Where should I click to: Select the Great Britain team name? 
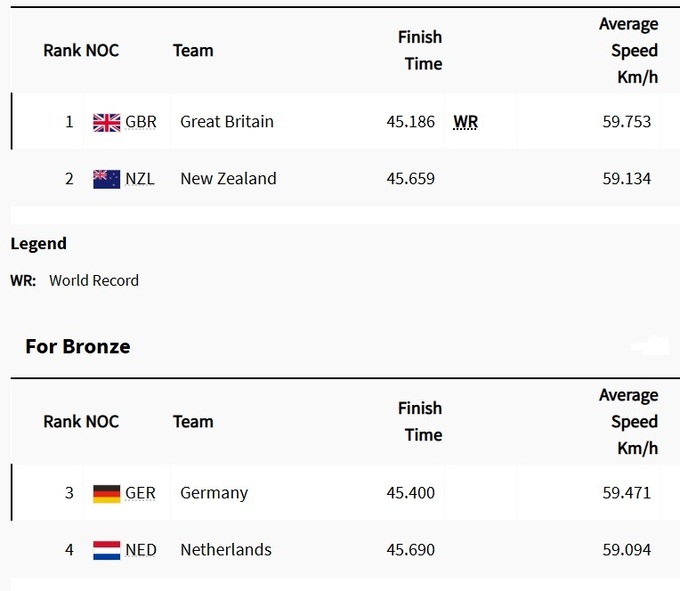(227, 122)
